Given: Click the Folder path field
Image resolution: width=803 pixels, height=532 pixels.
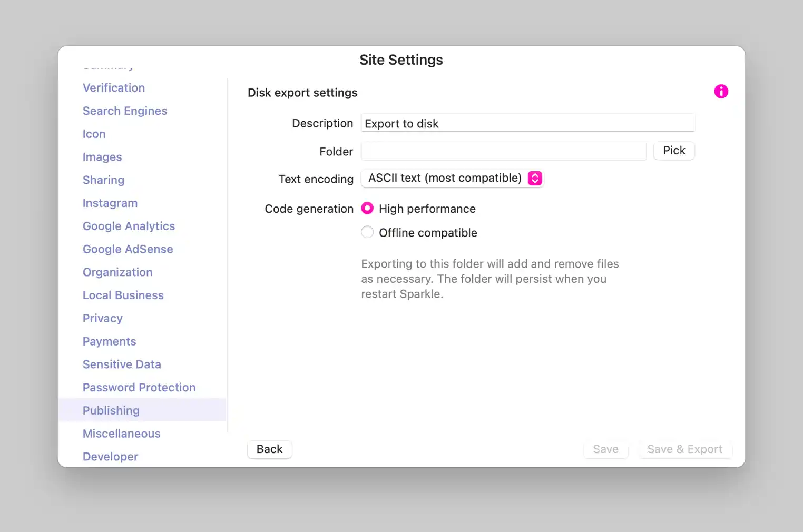Looking at the screenshot, I should (x=503, y=151).
